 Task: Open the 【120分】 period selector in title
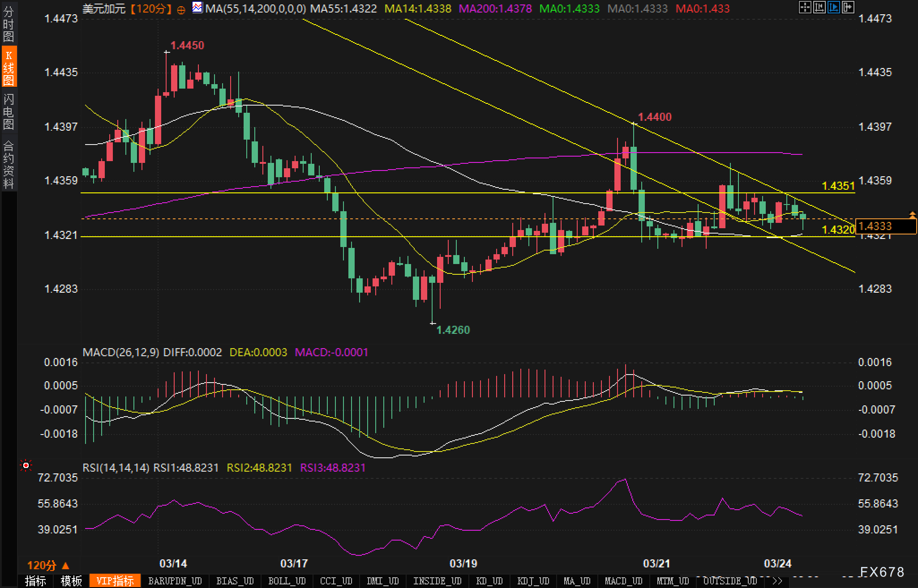point(151,9)
